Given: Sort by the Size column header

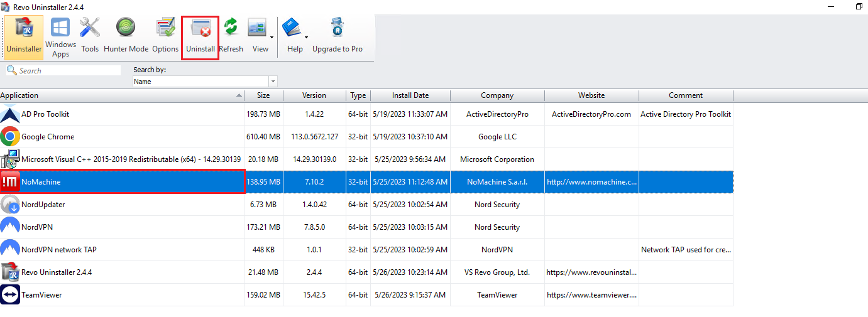Looking at the screenshot, I should 264,95.
